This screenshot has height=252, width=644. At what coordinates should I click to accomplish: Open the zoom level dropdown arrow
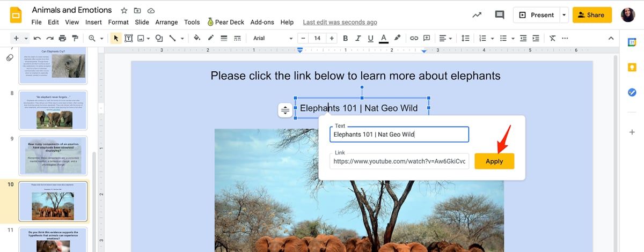pos(101,39)
